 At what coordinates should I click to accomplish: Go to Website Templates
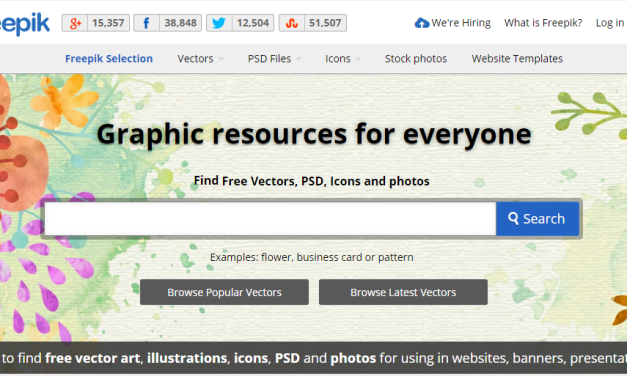point(517,59)
